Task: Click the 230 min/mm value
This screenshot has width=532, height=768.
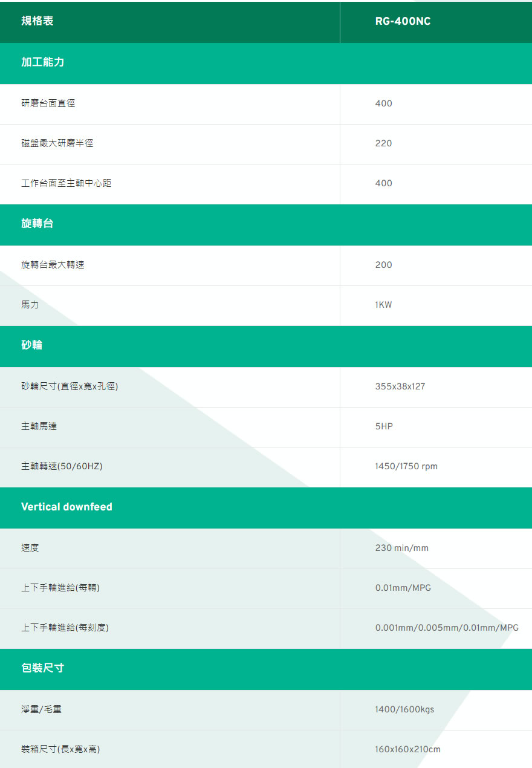Action: (x=402, y=548)
